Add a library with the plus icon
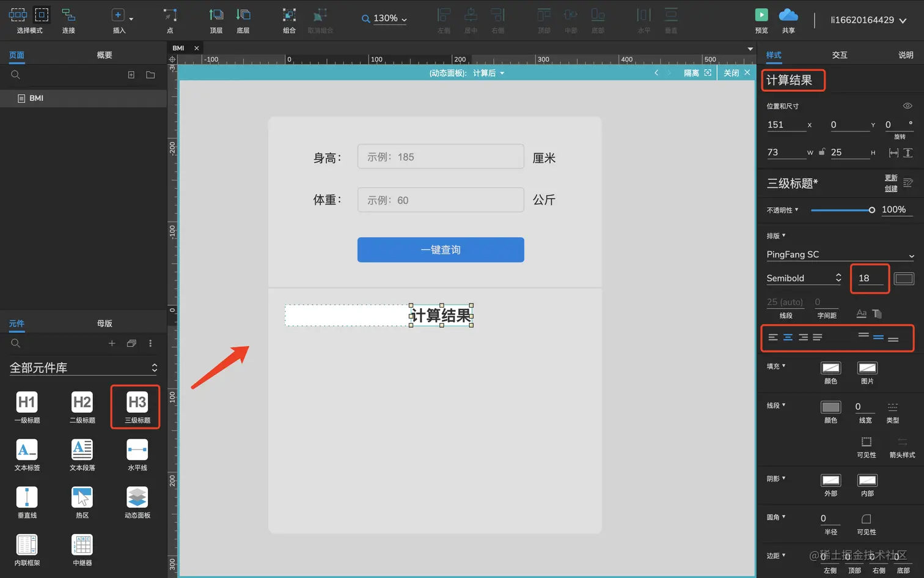 112,343
